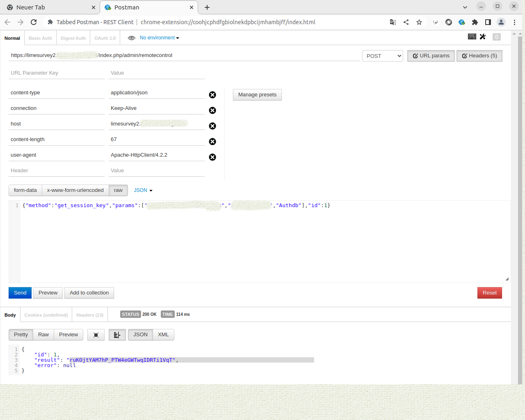Open the JSON body format dropdown
Screen dimensions: 525x420
pyautogui.click(x=143, y=190)
